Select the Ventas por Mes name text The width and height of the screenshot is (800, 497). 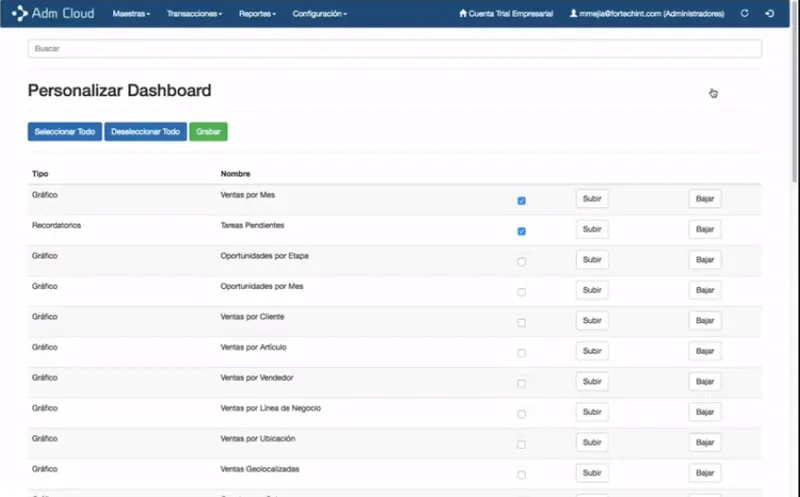click(247, 195)
